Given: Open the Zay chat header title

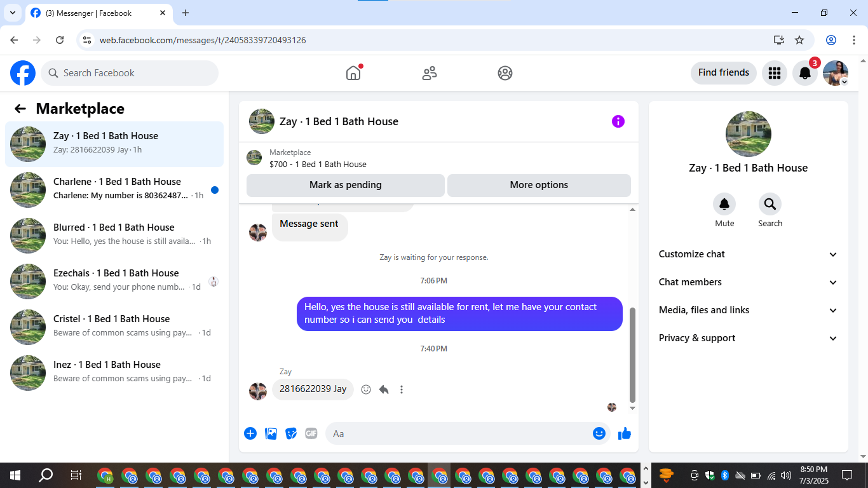Looking at the screenshot, I should click(x=339, y=121).
